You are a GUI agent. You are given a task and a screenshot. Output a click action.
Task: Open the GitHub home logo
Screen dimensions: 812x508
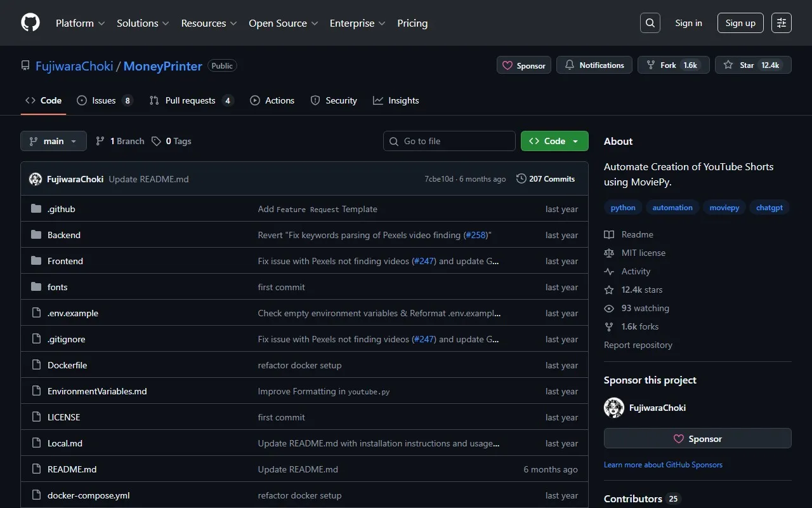(x=30, y=23)
